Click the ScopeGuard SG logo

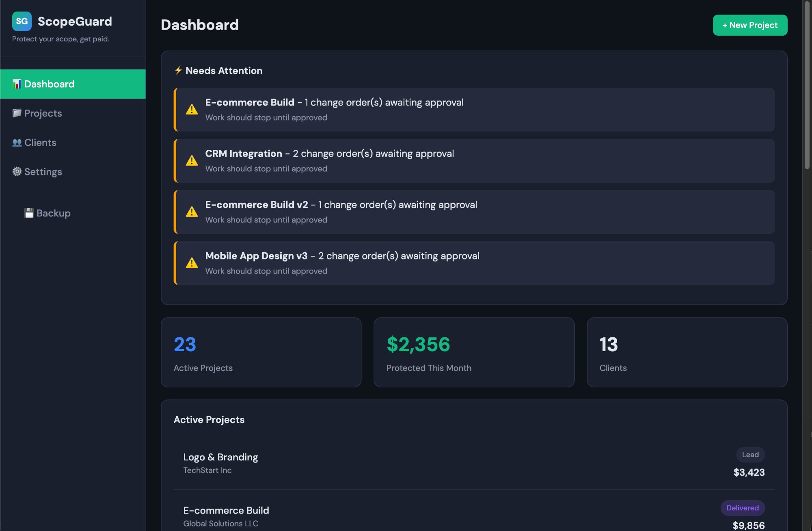pos(22,22)
